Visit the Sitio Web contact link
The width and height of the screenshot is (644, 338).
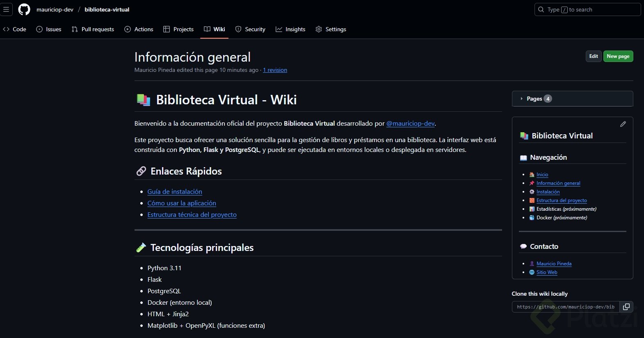coord(547,272)
